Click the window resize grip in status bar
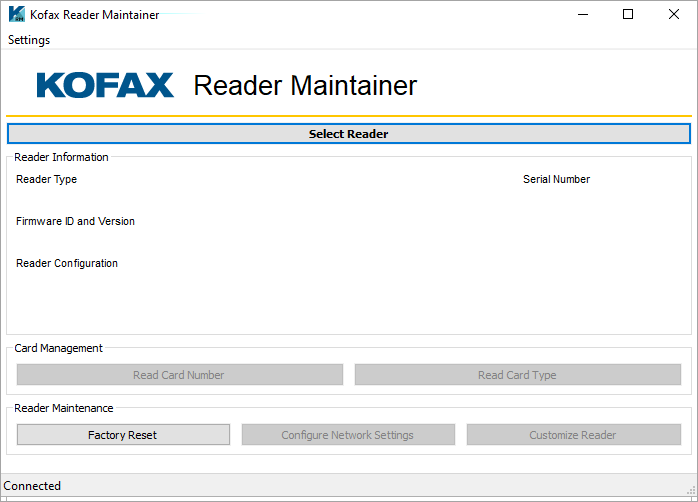Viewport: 698px width, 502px height. pos(691,490)
